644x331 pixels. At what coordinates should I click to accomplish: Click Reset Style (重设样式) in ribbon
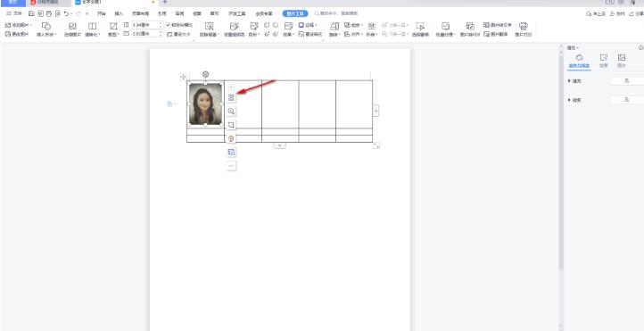click(x=310, y=35)
